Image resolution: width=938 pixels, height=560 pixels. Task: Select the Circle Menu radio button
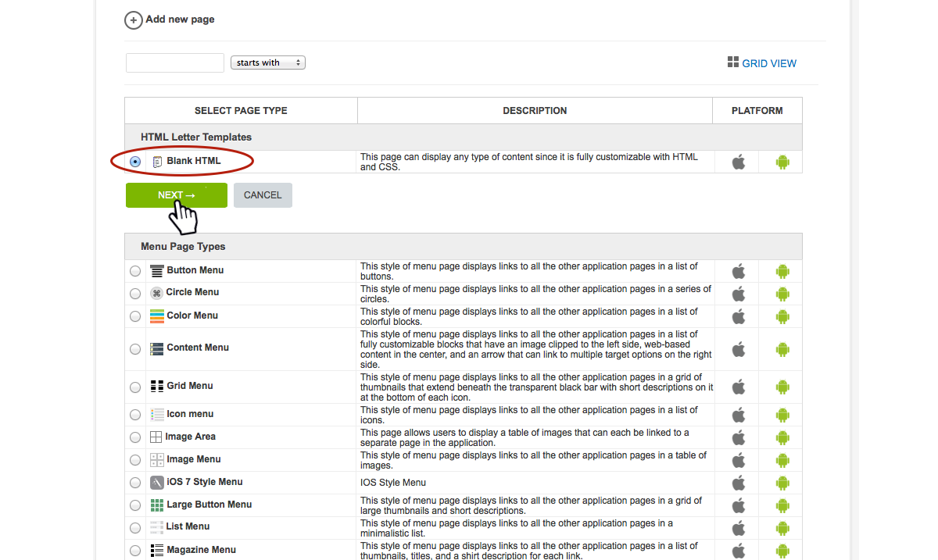[x=135, y=294]
